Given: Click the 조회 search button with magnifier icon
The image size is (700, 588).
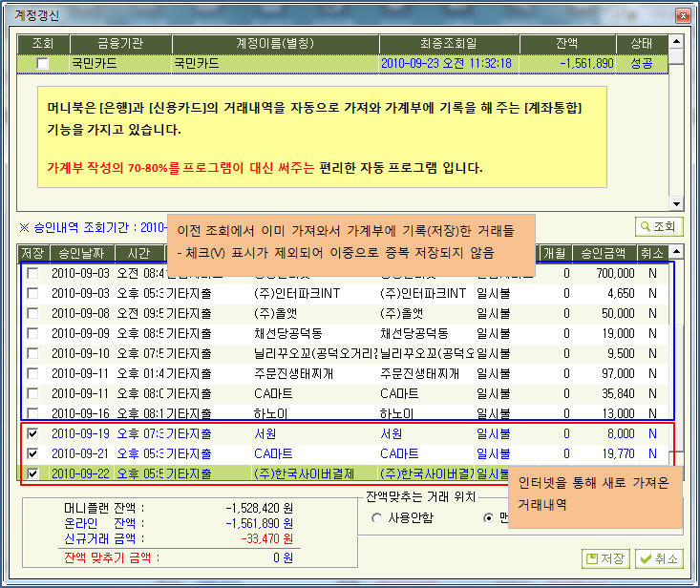Looking at the screenshot, I should (x=658, y=227).
